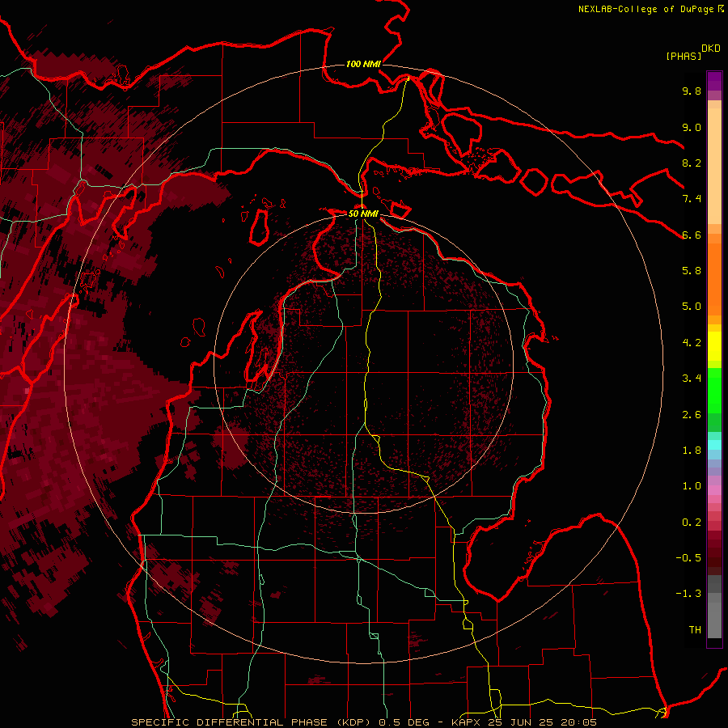Image resolution: width=728 pixels, height=728 pixels.
Task: Select the gray segment beside TH
Action: [x=714, y=620]
